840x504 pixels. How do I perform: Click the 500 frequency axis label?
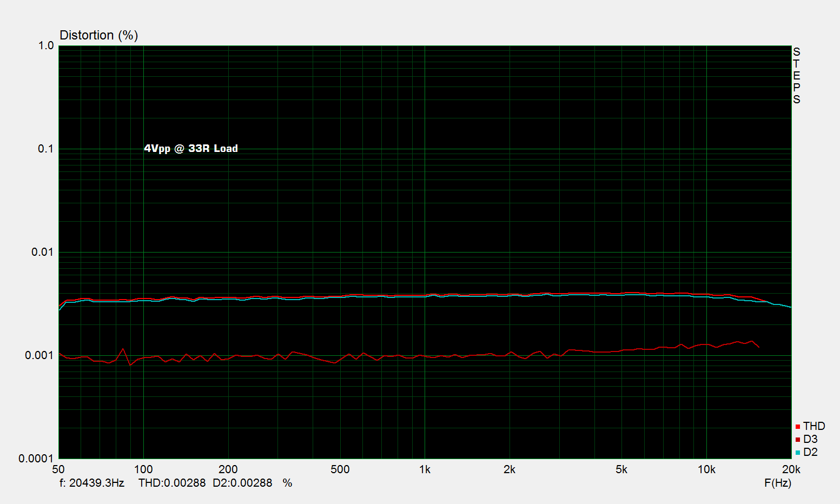coord(340,470)
